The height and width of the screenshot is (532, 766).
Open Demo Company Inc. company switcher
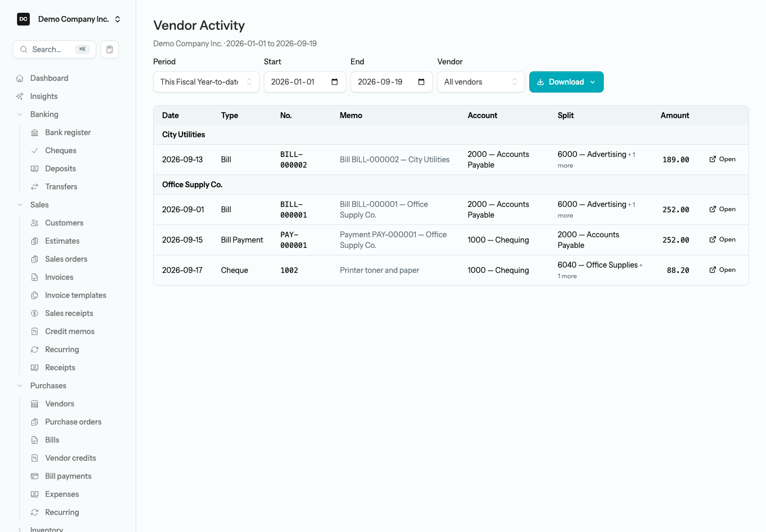click(69, 19)
